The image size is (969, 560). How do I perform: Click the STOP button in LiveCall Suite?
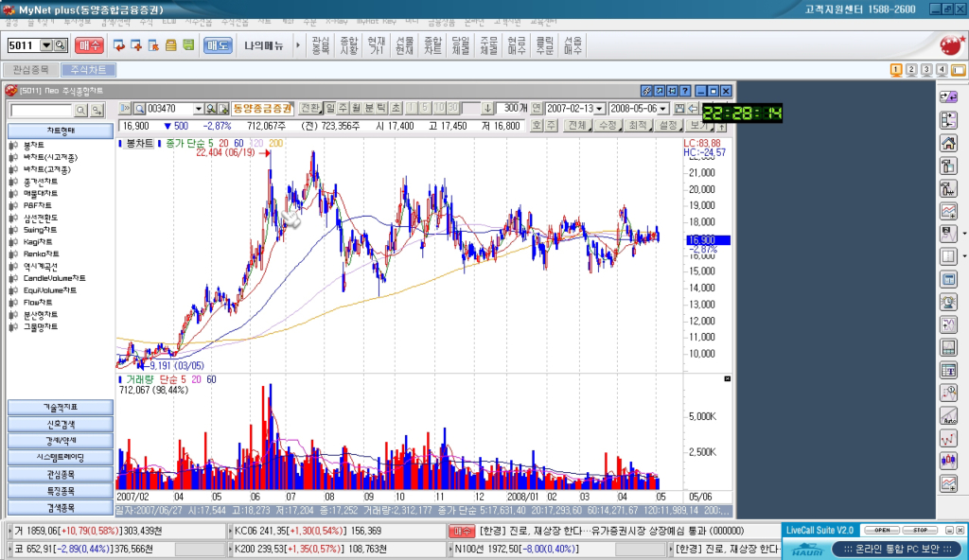[x=920, y=531]
